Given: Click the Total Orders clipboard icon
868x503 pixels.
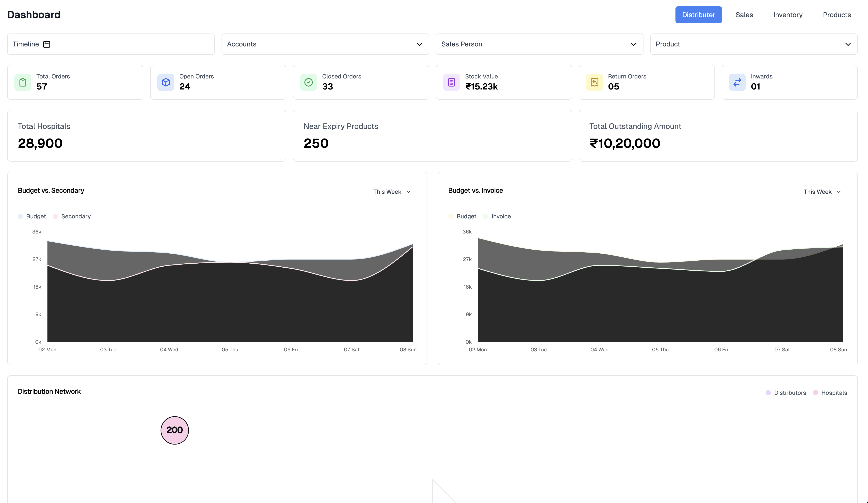Looking at the screenshot, I should click(x=23, y=82).
